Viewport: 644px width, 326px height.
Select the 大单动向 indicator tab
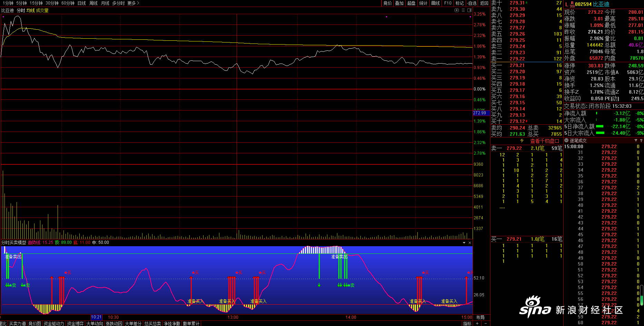tap(95, 324)
